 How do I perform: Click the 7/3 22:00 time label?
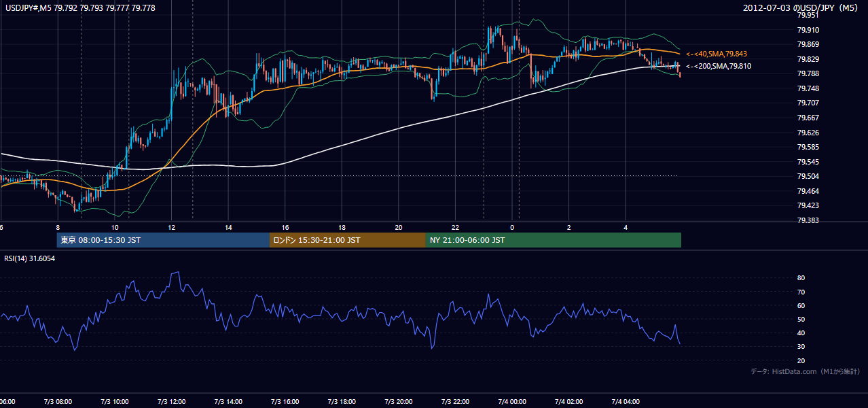pos(455,402)
